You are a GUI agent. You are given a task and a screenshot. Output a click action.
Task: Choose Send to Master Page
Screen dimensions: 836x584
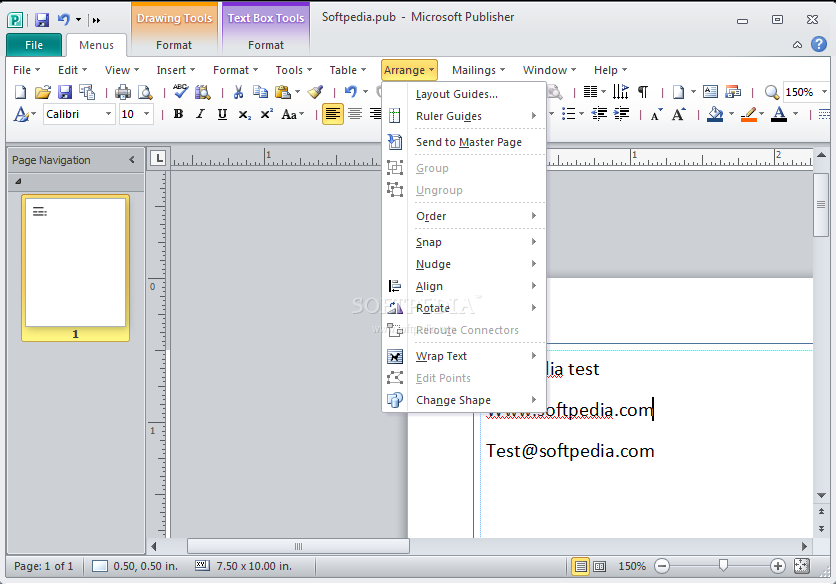pyautogui.click(x=465, y=142)
